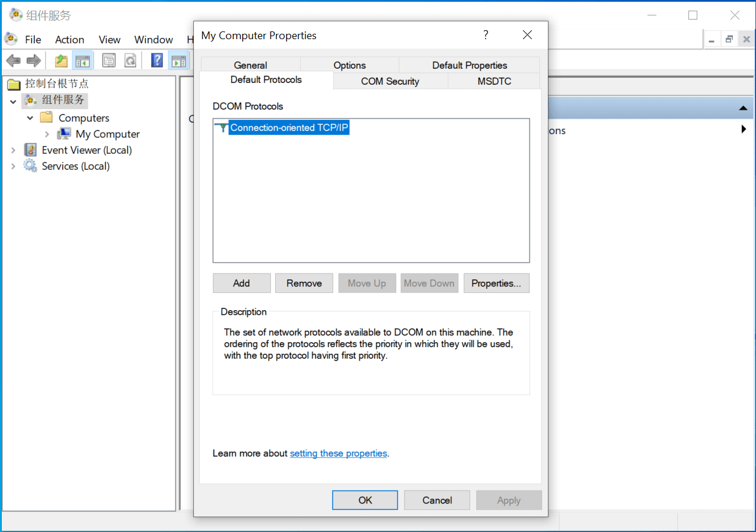Expand the My Computer tree node
The height and width of the screenshot is (532, 756).
(47, 134)
